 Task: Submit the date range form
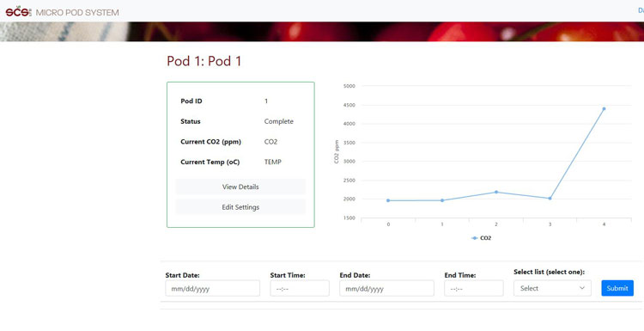pyautogui.click(x=617, y=288)
